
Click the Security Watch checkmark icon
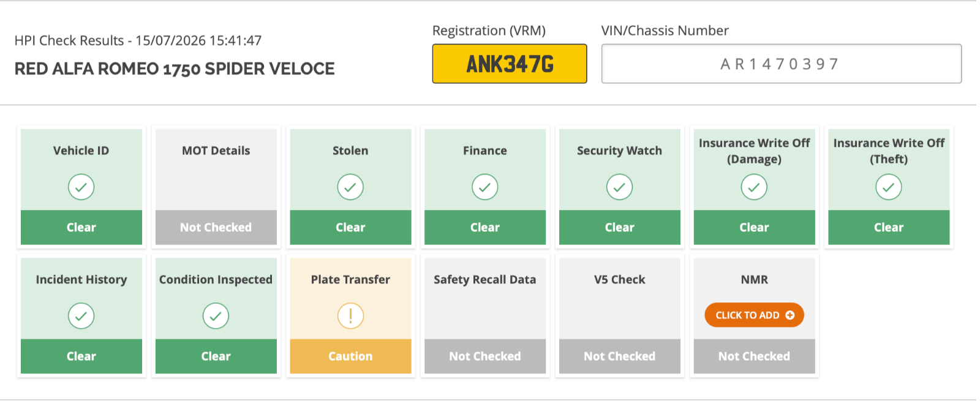click(x=619, y=187)
